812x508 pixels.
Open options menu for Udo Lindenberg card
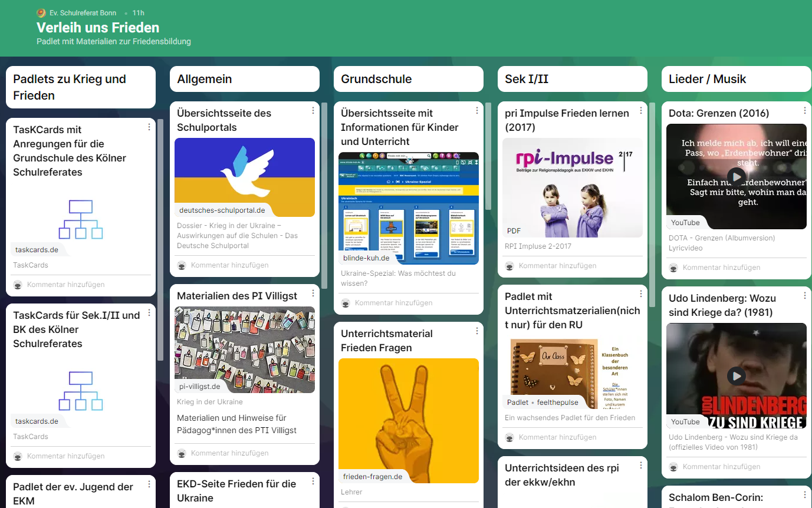click(805, 295)
